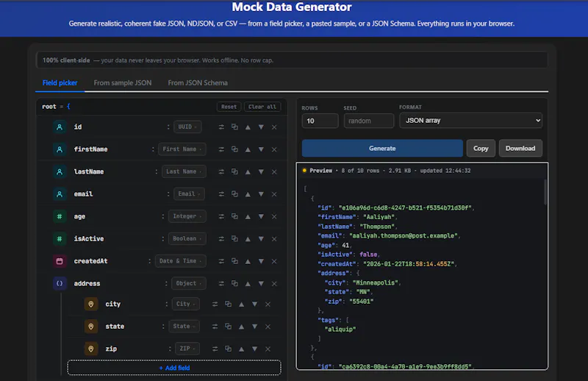588x381 pixels.
Task: Click the person icon beside id
Action: [x=60, y=127]
